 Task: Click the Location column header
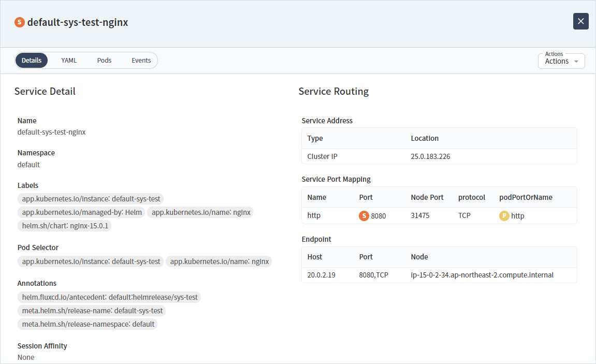pyautogui.click(x=425, y=138)
